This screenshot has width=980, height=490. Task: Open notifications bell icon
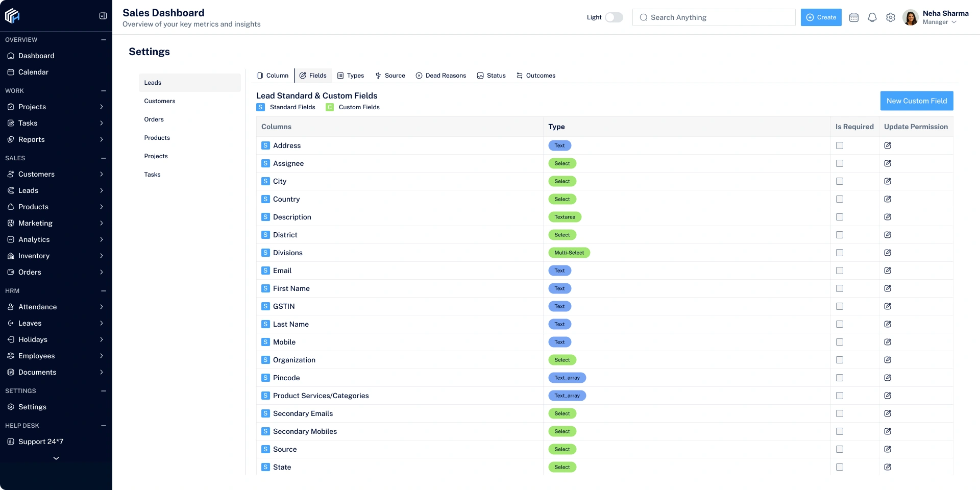coord(872,17)
